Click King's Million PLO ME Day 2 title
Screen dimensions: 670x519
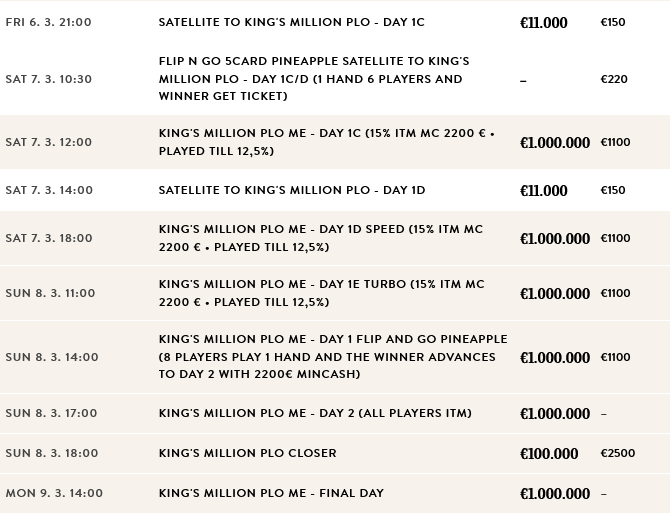pyautogui.click(x=315, y=413)
